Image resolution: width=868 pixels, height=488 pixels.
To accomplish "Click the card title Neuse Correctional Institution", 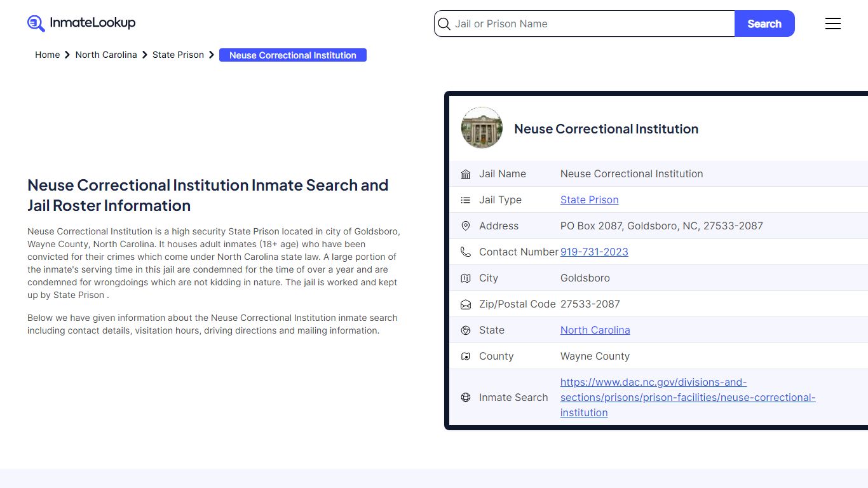I will 606,129.
